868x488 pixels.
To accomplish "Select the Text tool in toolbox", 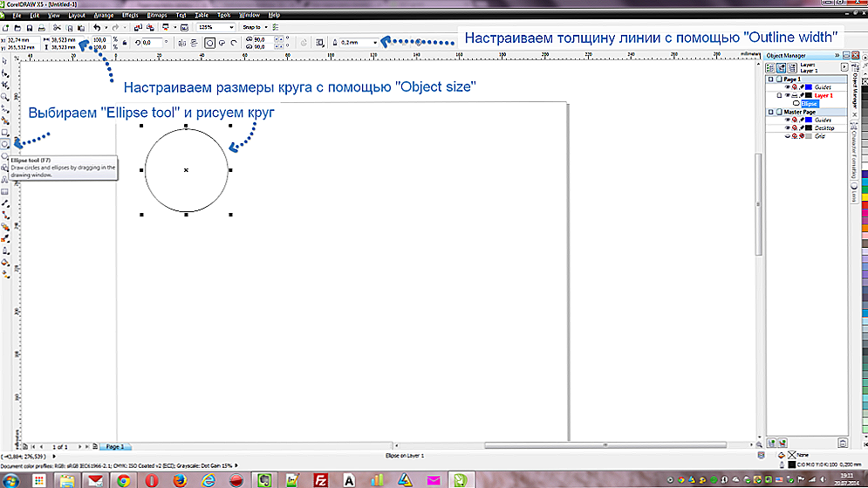I will [5, 180].
